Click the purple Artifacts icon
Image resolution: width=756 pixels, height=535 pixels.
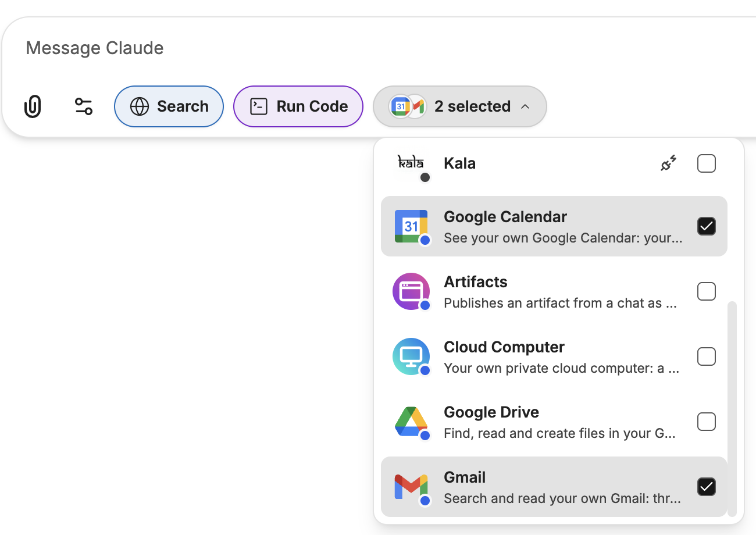pos(411,291)
